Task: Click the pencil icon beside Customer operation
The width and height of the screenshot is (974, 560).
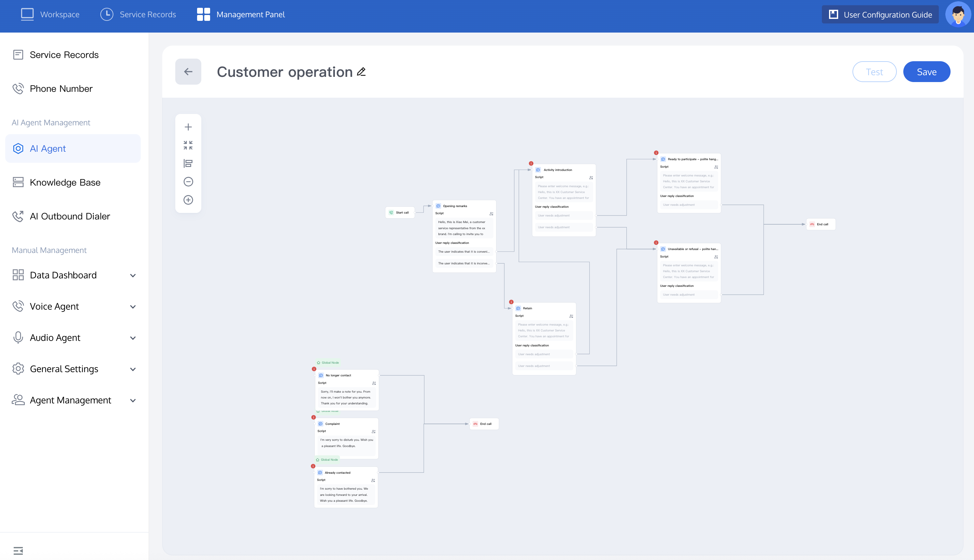Action: pyautogui.click(x=361, y=72)
